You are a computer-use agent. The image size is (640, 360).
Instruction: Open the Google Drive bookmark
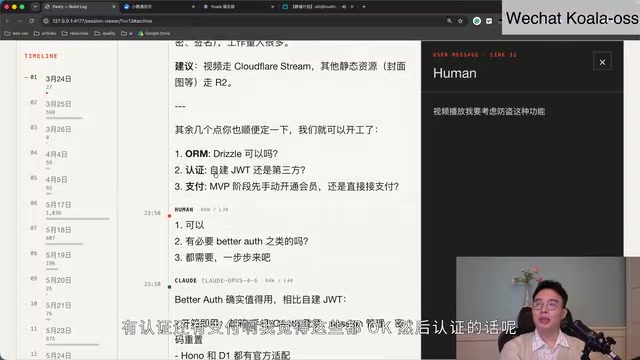click(x=154, y=33)
